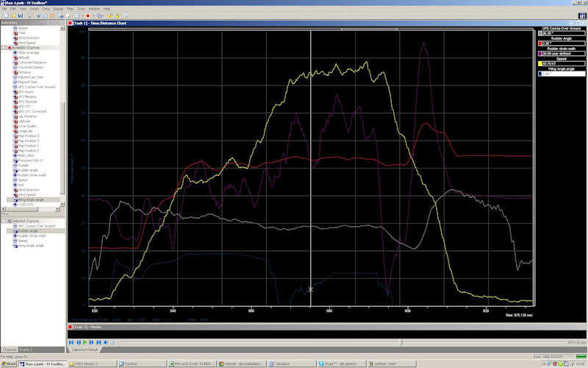The height and width of the screenshot is (368, 588).
Task: Click the Start button on the taskbar
Action: pyautogui.click(x=8, y=364)
